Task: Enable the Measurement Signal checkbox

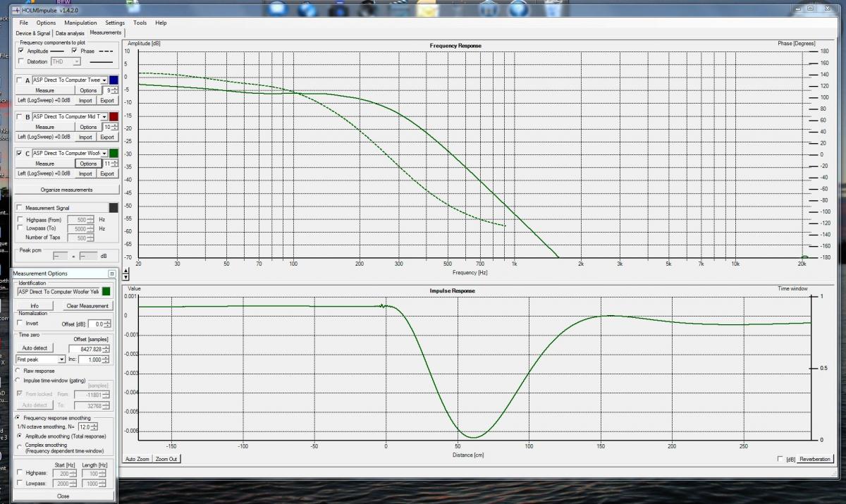Action: [19, 208]
